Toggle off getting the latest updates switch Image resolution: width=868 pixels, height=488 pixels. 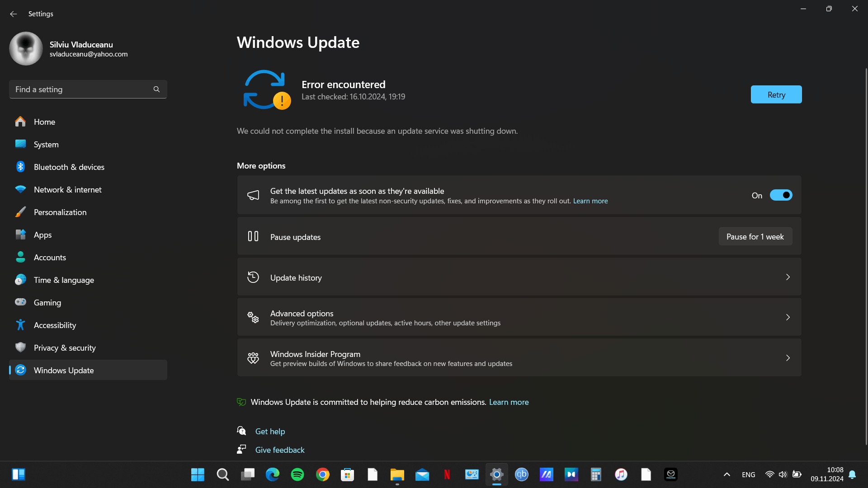[781, 195]
